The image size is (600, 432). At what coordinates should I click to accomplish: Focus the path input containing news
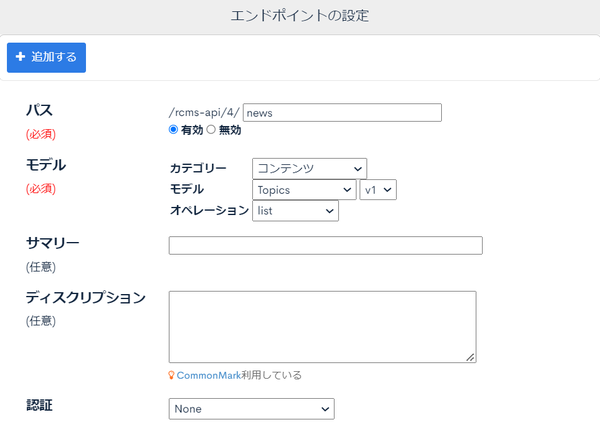(x=342, y=112)
